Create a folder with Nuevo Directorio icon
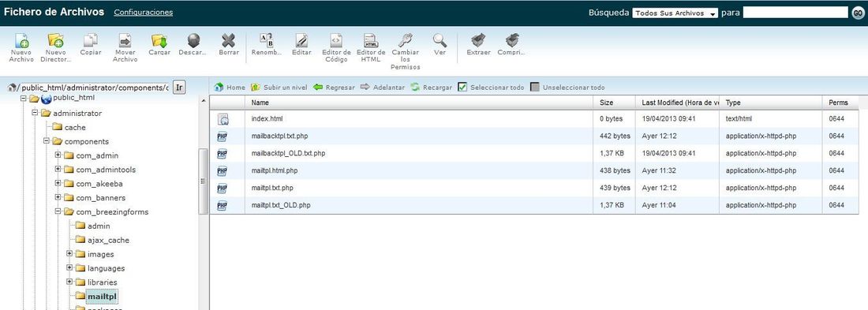The width and height of the screenshot is (868, 310). pyautogui.click(x=56, y=41)
